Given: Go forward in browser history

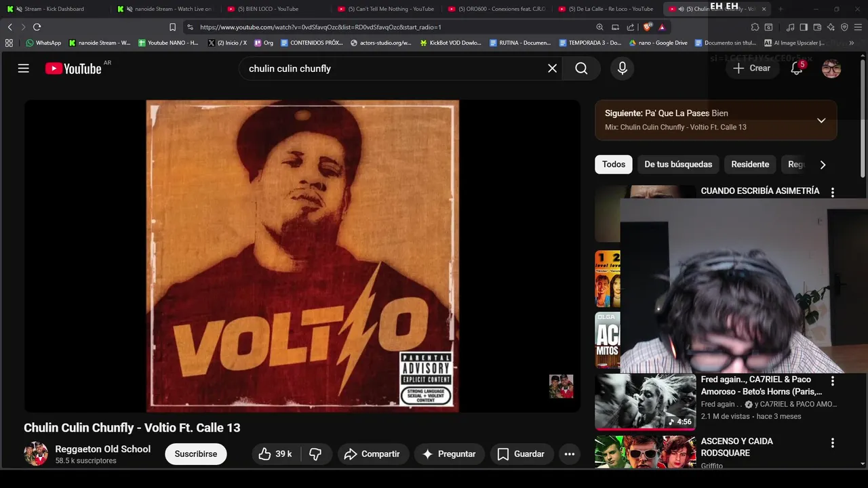Looking at the screenshot, I should click(23, 27).
